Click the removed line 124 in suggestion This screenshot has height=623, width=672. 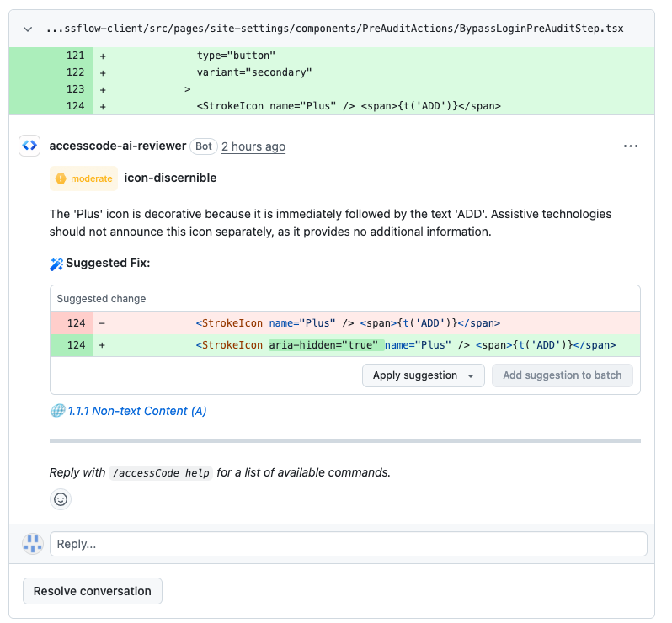coord(345,323)
